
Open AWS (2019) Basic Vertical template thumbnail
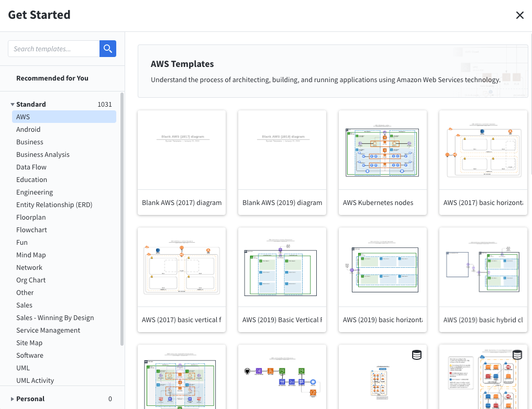282,267
